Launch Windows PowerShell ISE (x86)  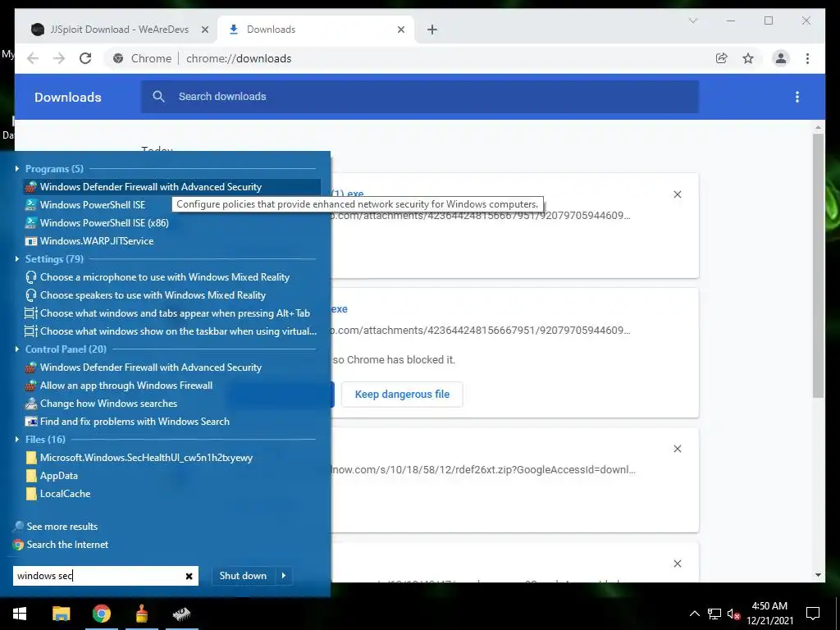click(104, 223)
